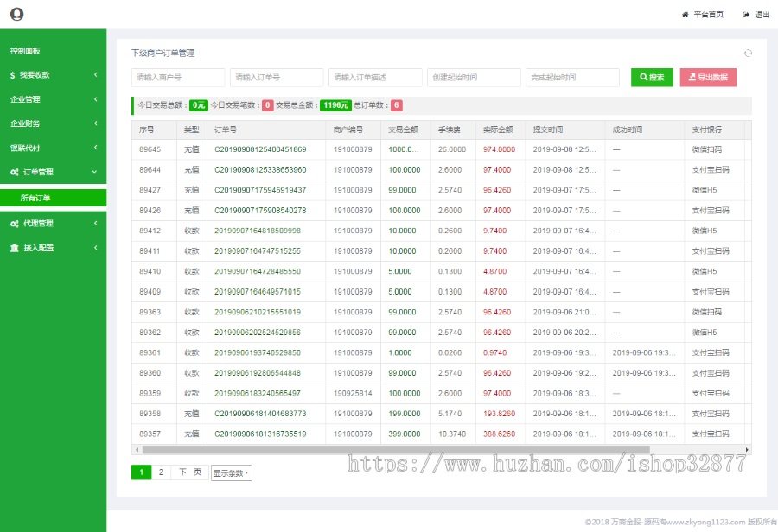Viewport: 778px width, 532px height.
Task: Focus the 创建起始时间 date field
Action: pyautogui.click(x=474, y=78)
